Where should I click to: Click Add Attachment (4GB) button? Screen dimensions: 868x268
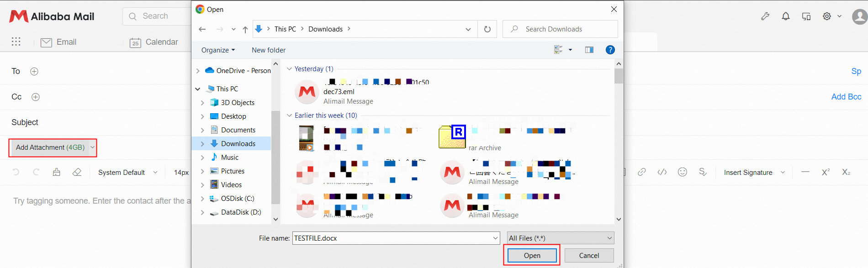coord(50,147)
